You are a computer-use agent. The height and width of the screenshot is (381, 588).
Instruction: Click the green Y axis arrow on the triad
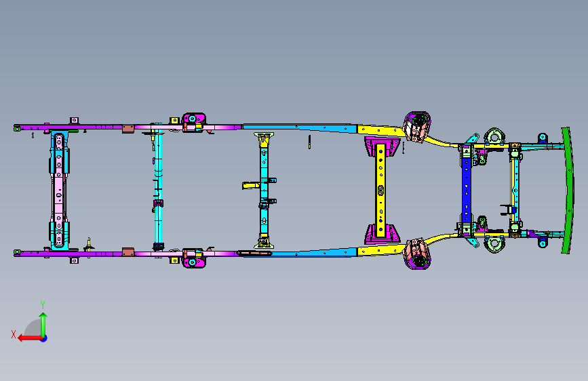pos(43,325)
